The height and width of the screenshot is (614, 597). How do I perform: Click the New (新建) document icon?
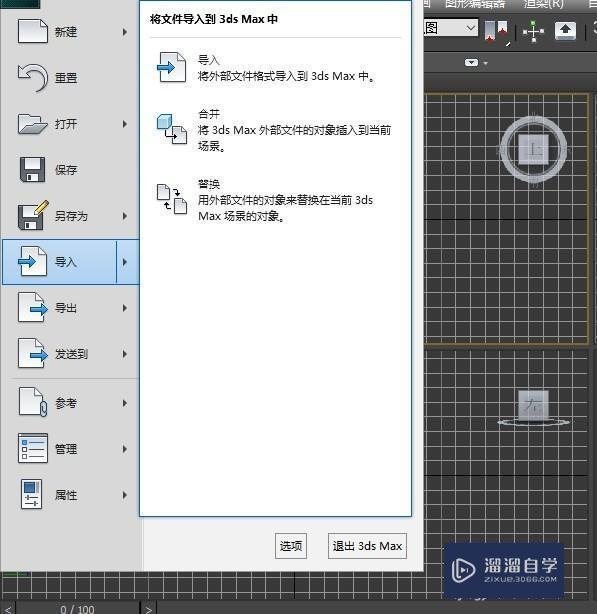pyautogui.click(x=33, y=31)
